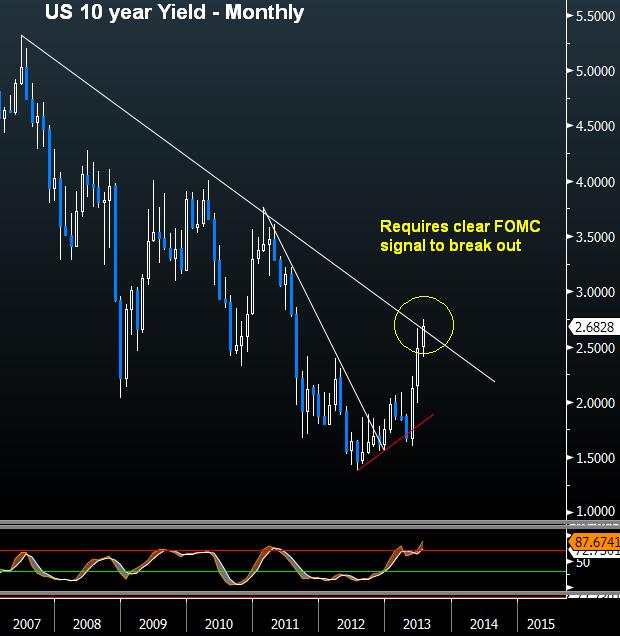Click the 4.5000 y-axis label
The image size is (620, 636).
[x=595, y=126]
